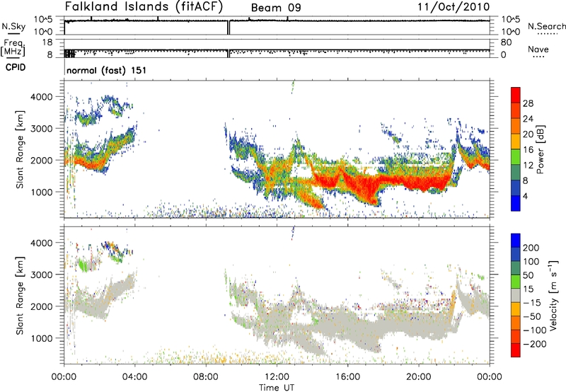
Task: Click the '20' value on Power scale
Action: 528,134
